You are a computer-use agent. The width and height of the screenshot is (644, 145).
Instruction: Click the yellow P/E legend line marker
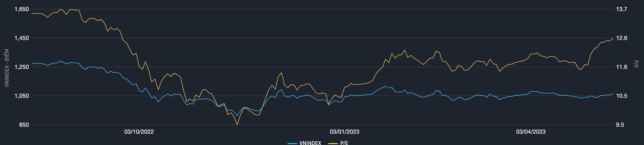(x=333, y=143)
